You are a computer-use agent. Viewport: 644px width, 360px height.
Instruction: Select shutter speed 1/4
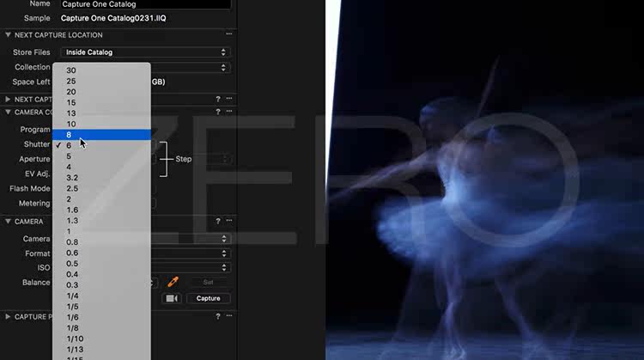point(101,296)
